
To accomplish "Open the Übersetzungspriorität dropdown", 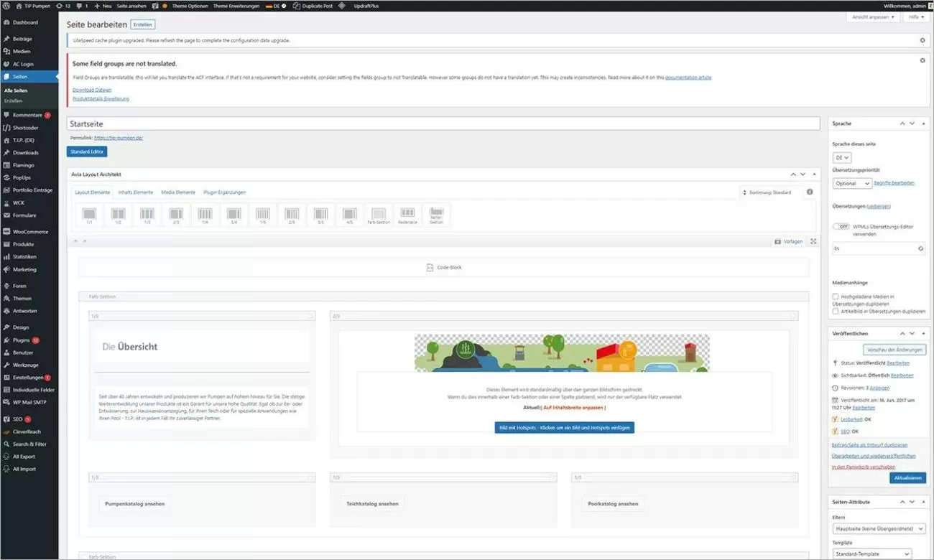I will click(851, 183).
